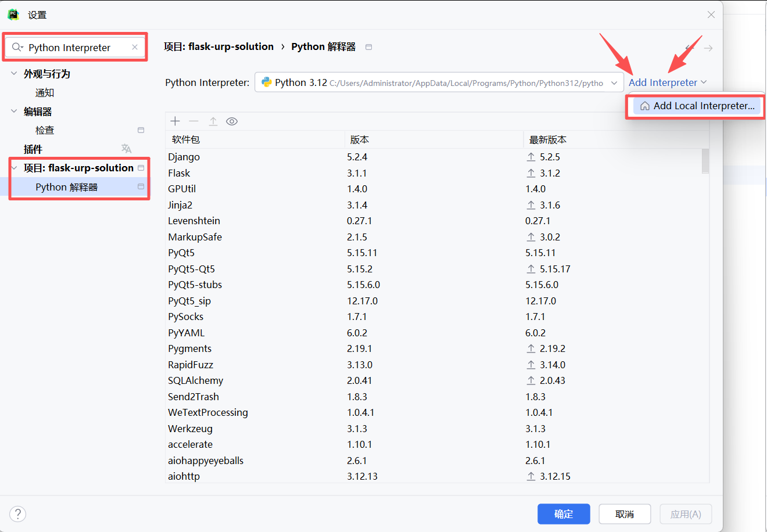The height and width of the screenshot is (532, 767).
Task: Click 项目: flask-urp-solution breadcrumb
Action: pyautogui.click(x=218, y=46)
